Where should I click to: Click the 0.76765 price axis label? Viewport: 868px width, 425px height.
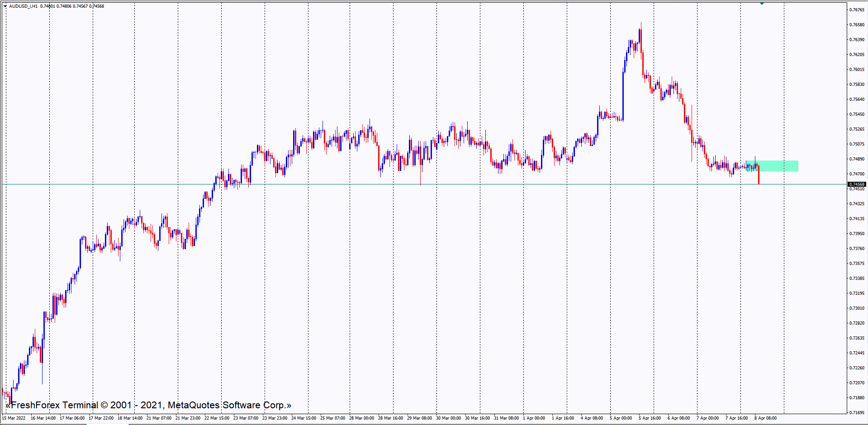(x=857, y=10)
